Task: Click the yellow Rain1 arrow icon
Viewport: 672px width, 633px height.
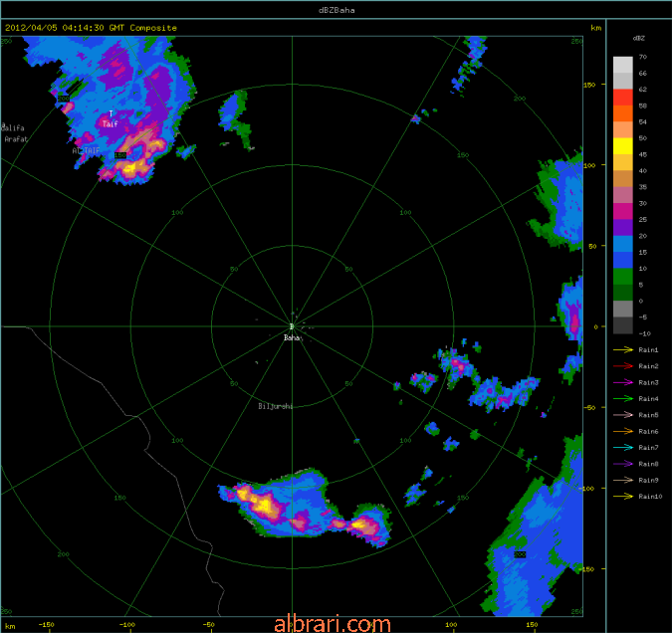Action: [x=623, y=349]
